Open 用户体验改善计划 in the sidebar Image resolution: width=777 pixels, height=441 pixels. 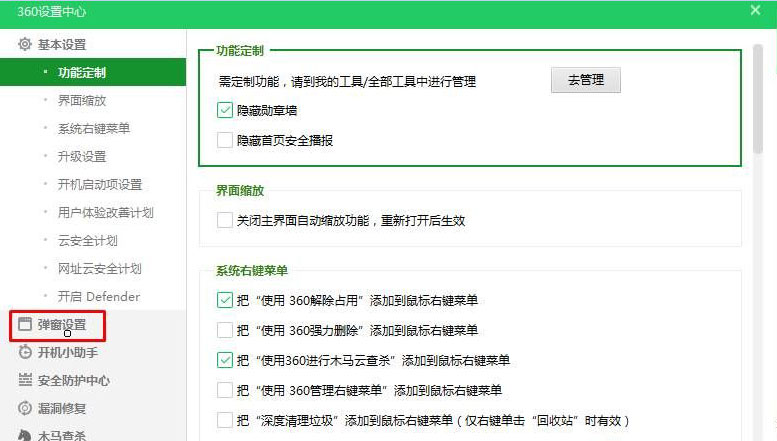point(106,213)
